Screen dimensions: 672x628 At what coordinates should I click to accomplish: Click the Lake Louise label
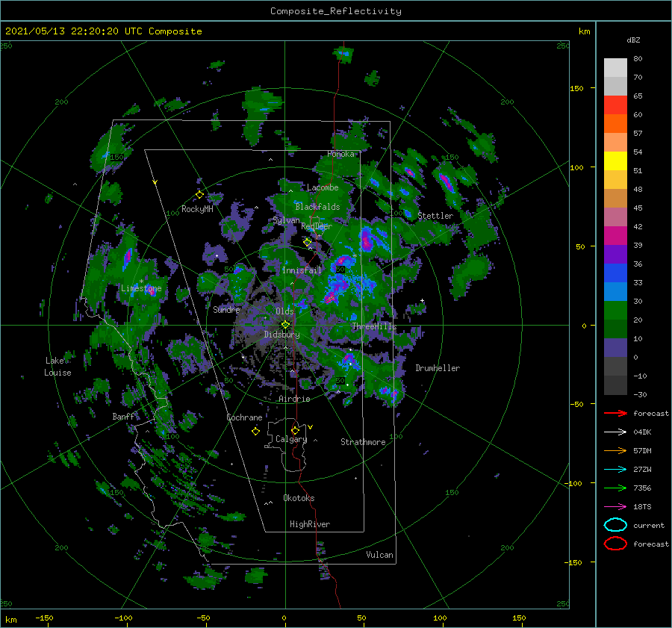click(57, 367)
